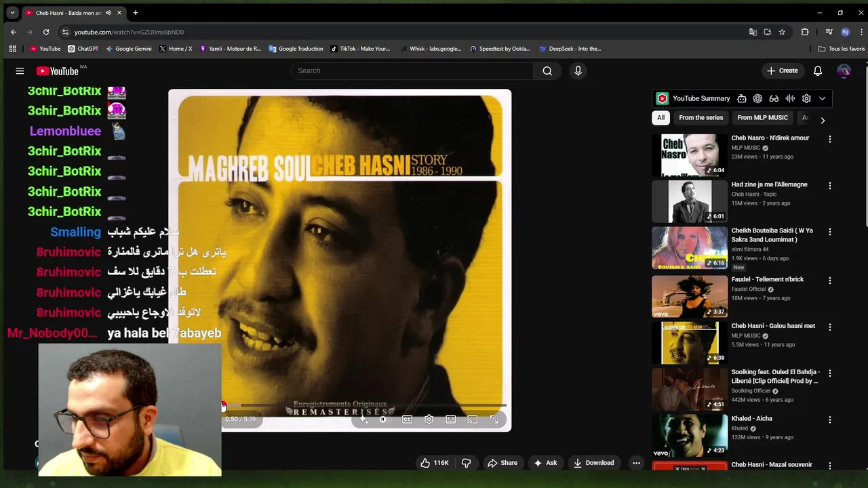Viewport: 868px width, 488px height.
Task: Open the player settings gear
Action: (429, 420)
